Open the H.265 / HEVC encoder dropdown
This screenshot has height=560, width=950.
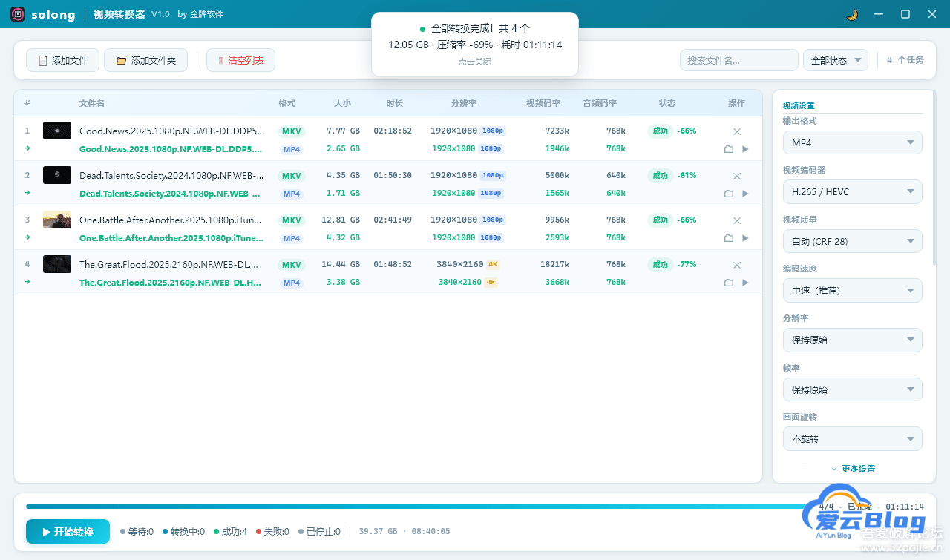coord(852,192)
